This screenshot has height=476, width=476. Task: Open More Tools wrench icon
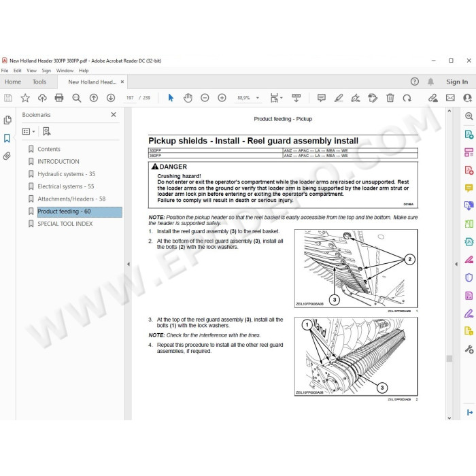click(x=469, y=350)
